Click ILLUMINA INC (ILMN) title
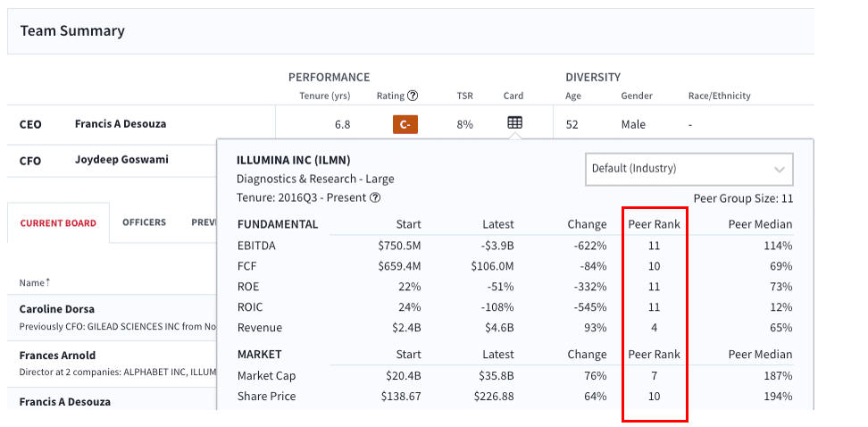Screen dimensions: 868x427 tap(294, 161)
